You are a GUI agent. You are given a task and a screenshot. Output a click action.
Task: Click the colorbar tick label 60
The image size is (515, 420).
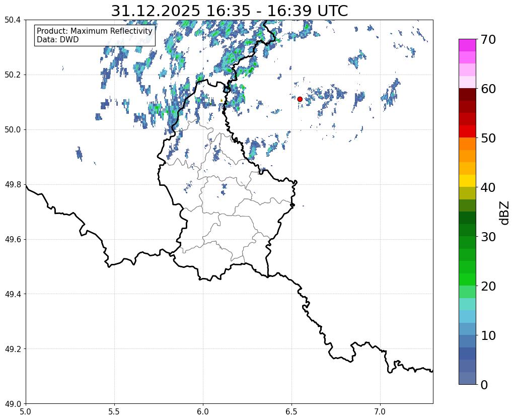pyautogui.click(x=488, y=89)
